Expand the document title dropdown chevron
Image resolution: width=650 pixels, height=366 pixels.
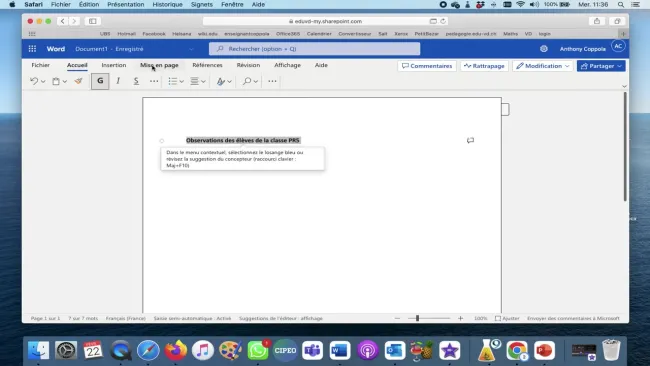[x=191, y=49]
